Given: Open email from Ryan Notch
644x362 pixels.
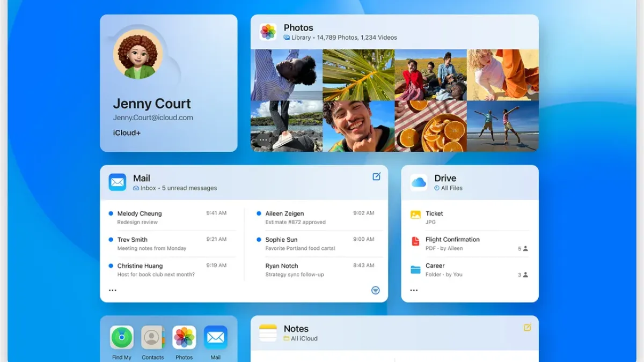Looking at the screenshot, I should tap(319, 270).
